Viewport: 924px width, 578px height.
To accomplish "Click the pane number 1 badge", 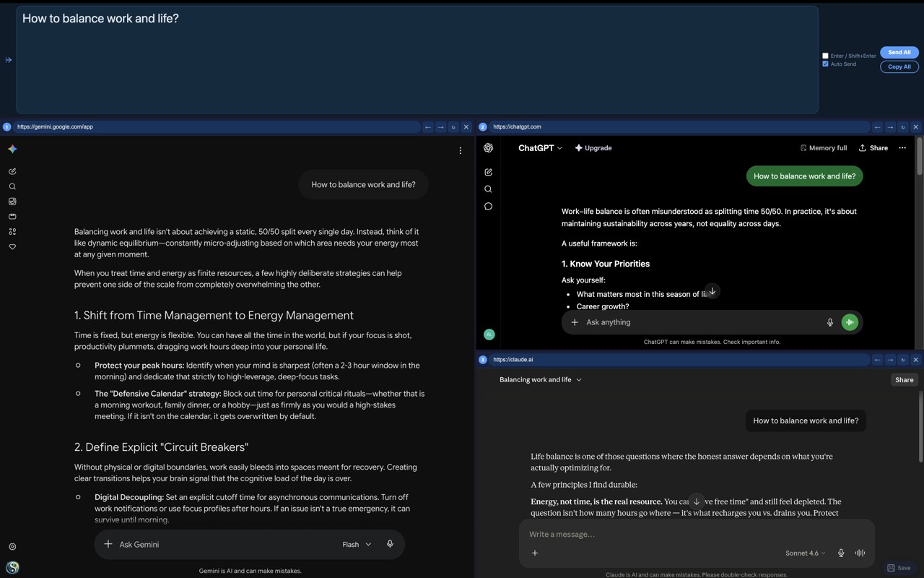I will click(x=6, y=127).
